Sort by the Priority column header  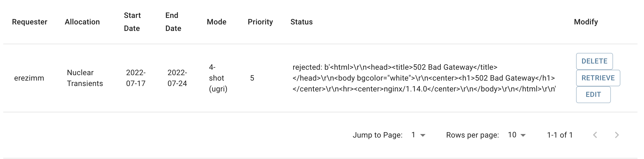point(260,22)
